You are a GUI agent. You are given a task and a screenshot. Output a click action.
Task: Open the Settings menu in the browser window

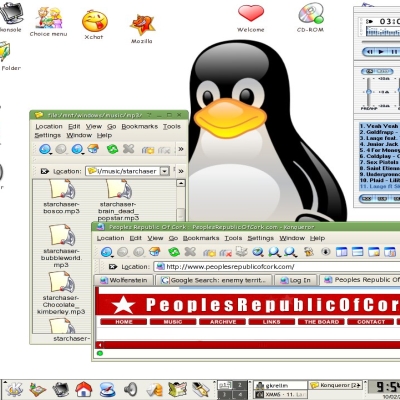tap(260, 238)
